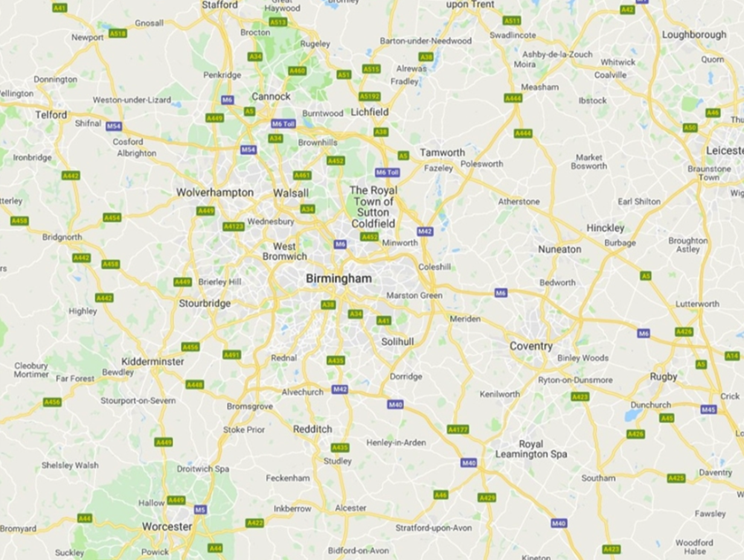Click the A4123 road shield near Wednesbury

coord(234,226)
